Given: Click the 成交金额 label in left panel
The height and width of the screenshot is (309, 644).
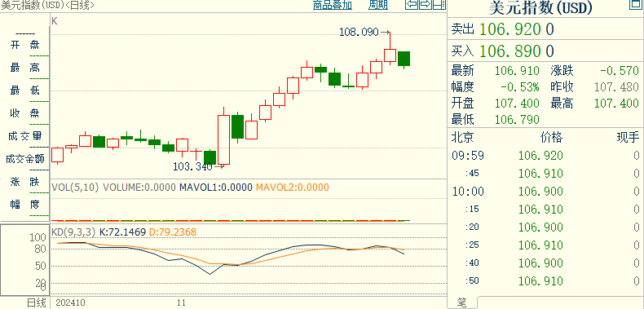Looking at the screenshot, I should [x=24, y=159].
